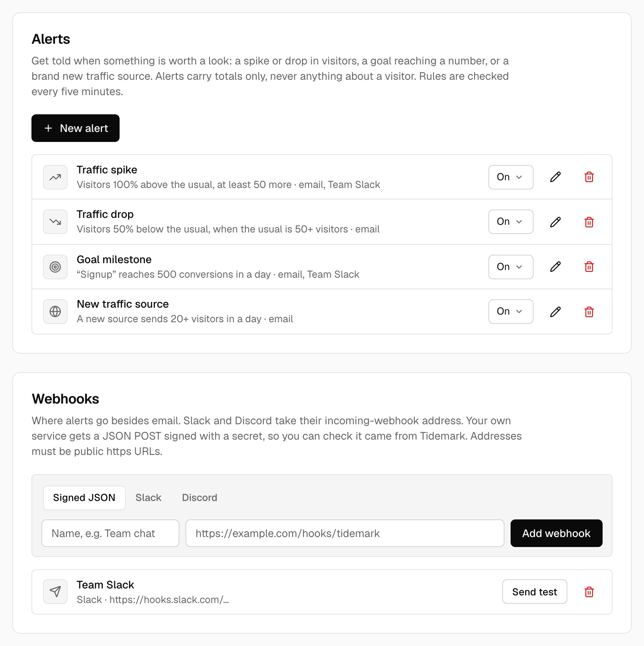
Task: Select the Signed JSON webhook tab
Action: coord(84,498)
